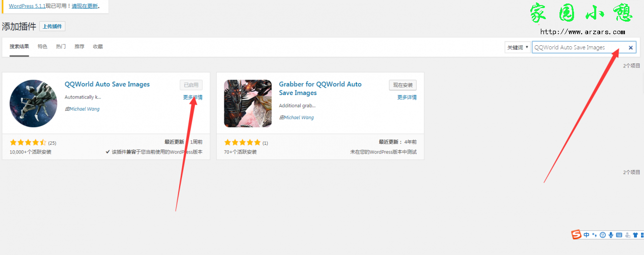The width and height of the screenshot is (644, 255).
Task: Click the 70+个活跃安装 text
Action: tap(240, 152)
